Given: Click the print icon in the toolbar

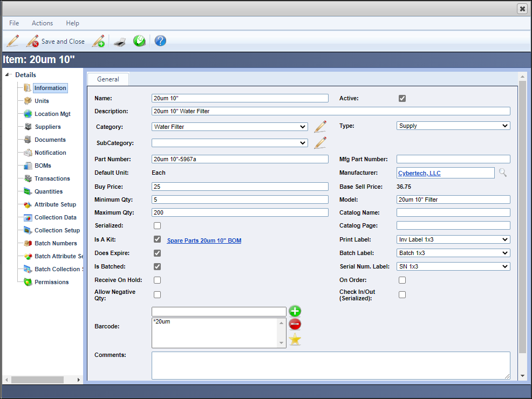Looking at the screenshot, I should pyautogui.click(x=119, y=41).
